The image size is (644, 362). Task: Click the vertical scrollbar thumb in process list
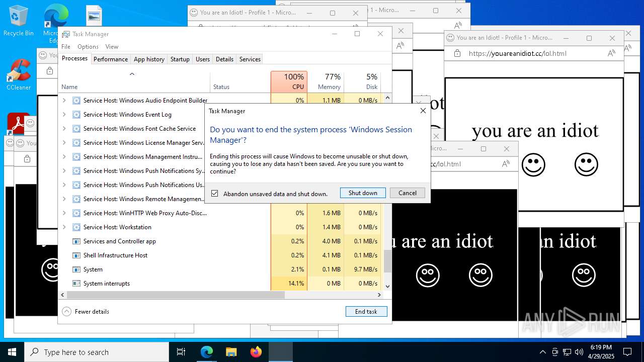pos(387,261)
